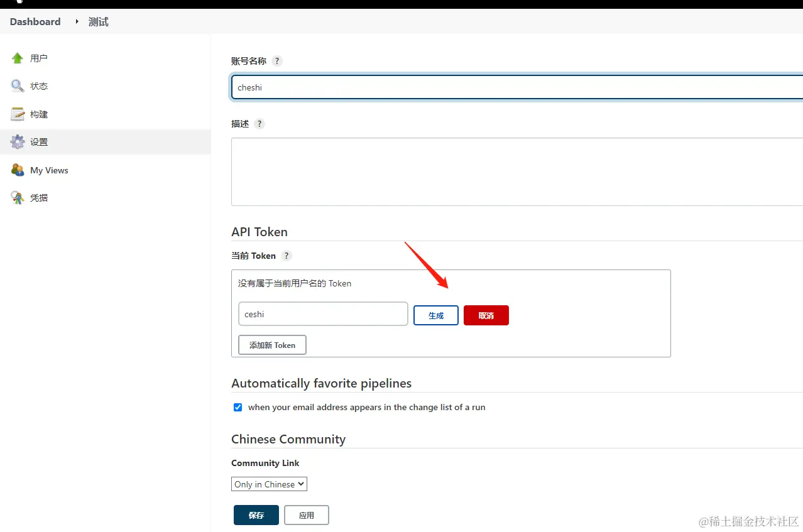This screenshot has width=803, height=532.
Task: Go to Dashboard breadcrumb
Action: (x=35, y=21)
